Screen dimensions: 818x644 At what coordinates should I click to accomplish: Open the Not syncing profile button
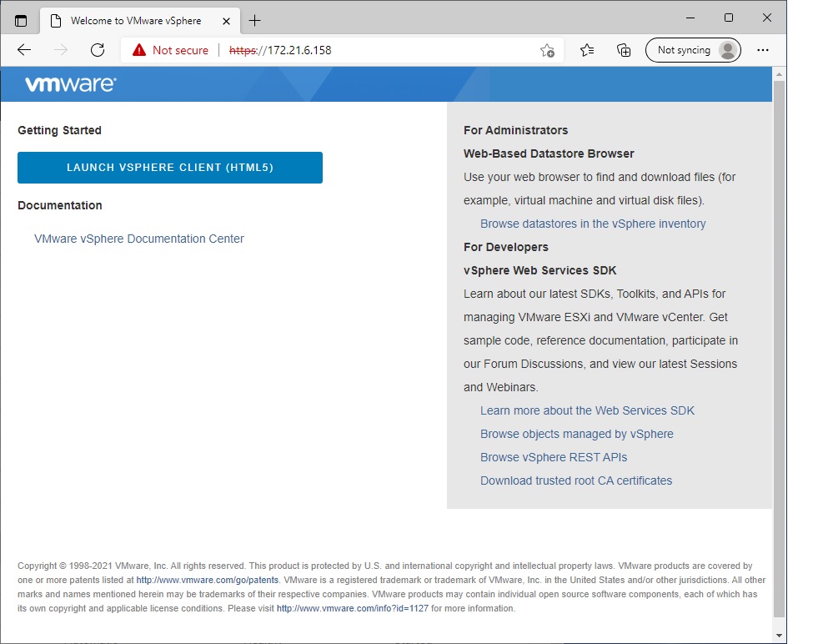click(693, 50)
